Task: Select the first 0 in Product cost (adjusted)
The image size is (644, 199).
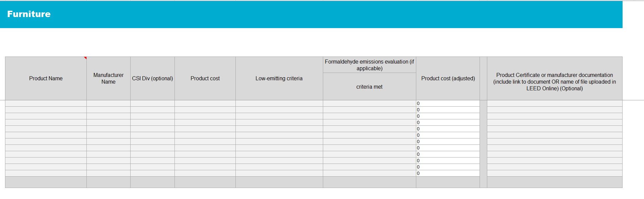Action: [448, 103]
